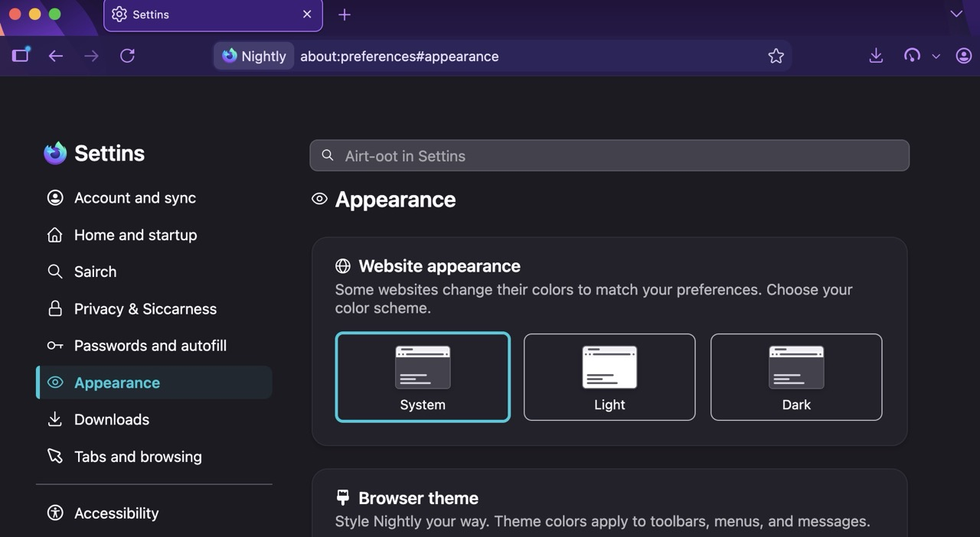The width and height of the screenshot is (980, 537).
Task: Open the Downloads toolbar icon
Action: click(877, 56)
